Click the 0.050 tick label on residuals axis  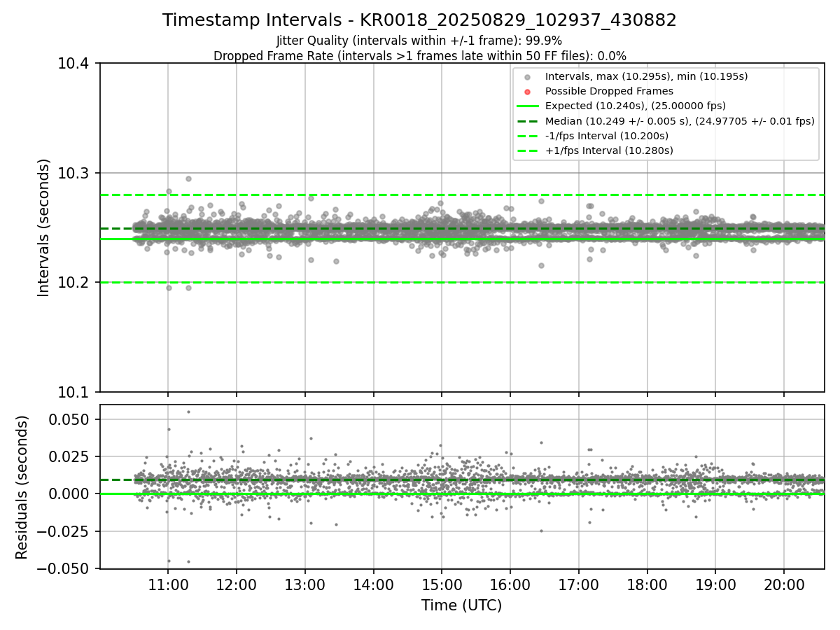pos(70,420)
